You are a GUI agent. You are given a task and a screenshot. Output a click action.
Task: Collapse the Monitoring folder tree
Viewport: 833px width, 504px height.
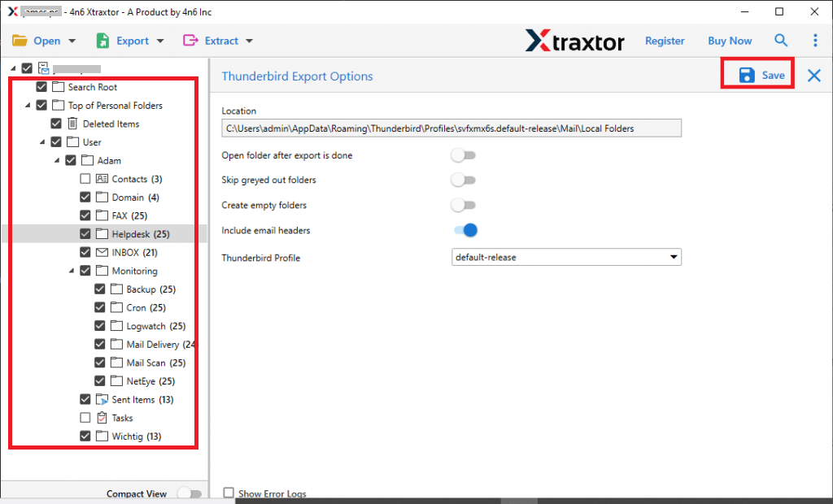(72, 271)
